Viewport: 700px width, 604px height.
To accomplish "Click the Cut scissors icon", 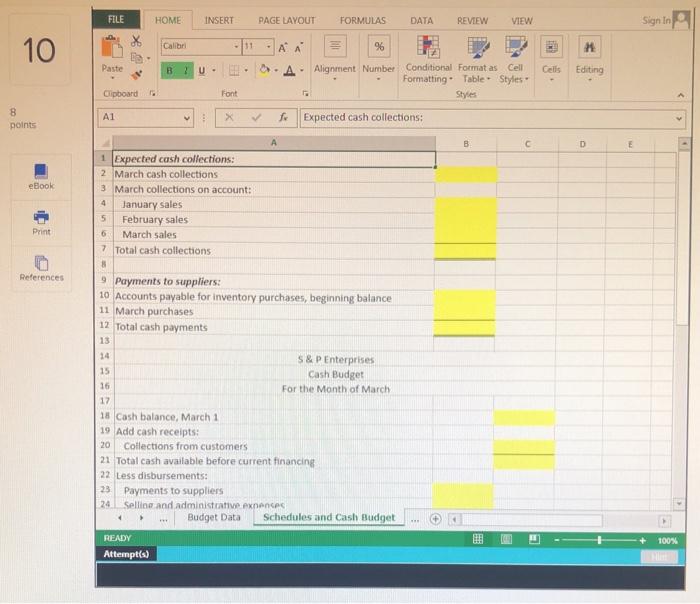I will (136, 41).
